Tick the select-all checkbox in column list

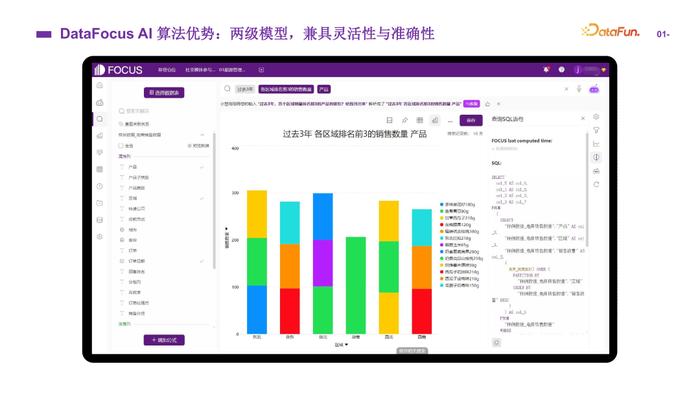[x=121, y=145]
